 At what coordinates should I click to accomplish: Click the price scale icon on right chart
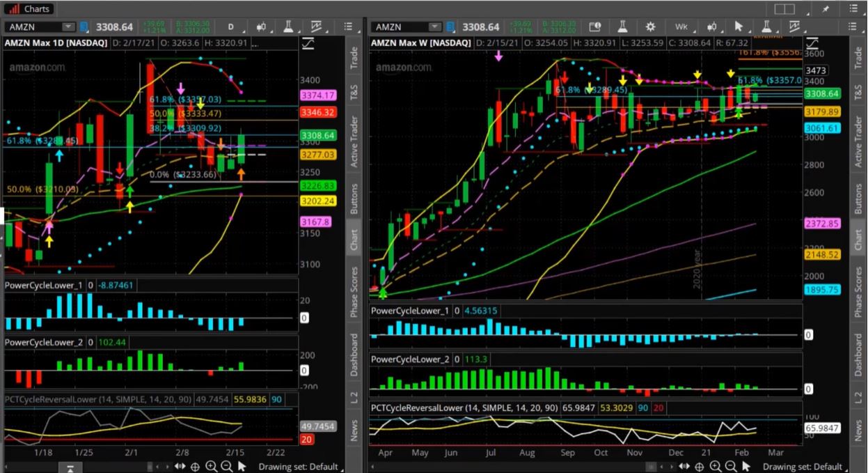[x=813, y=43]
